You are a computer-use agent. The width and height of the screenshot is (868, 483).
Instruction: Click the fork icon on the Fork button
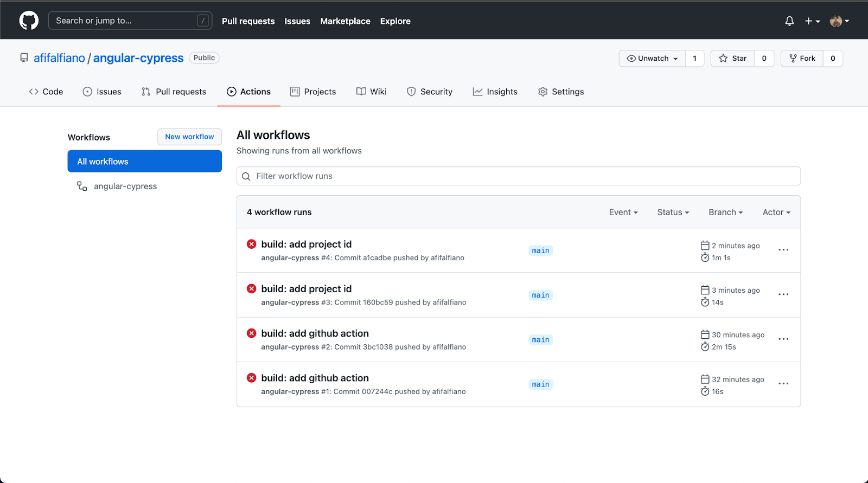[x=793, y=59]
